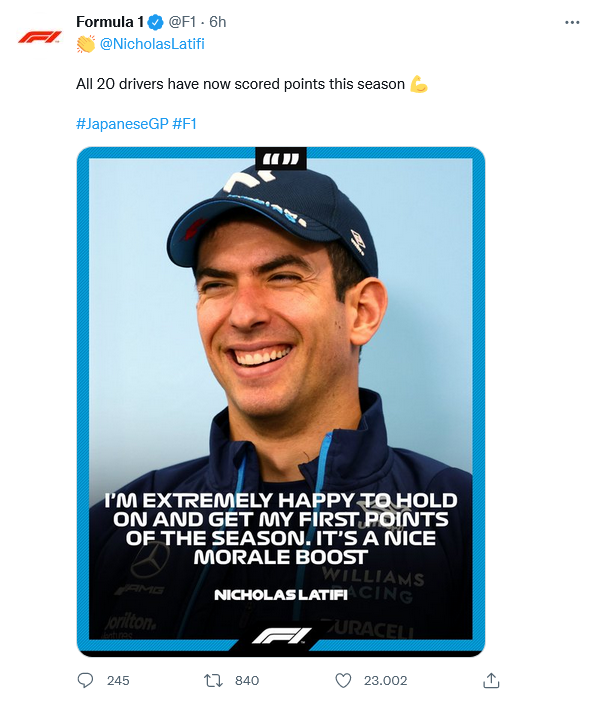Click the quotation mark badge atop image
This screenshot has width=598, height=702.
[281, 158]
